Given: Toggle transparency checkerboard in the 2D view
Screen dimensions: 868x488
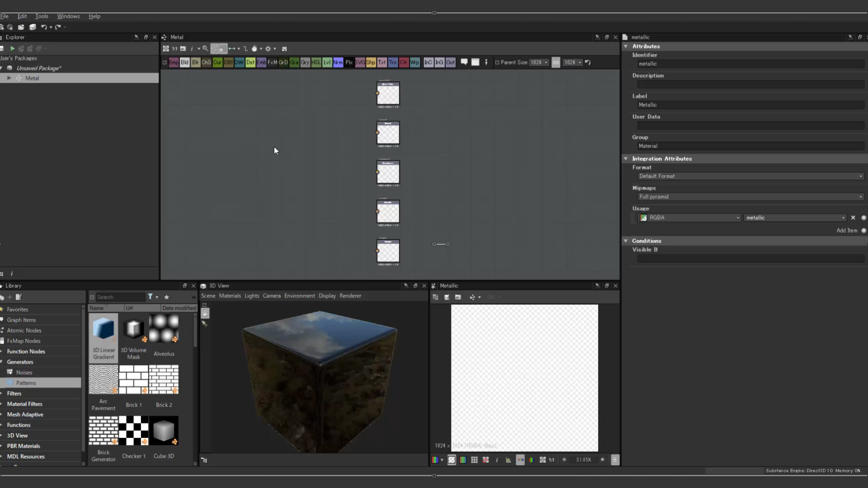Looking at the screenshot, I should [452, 460].
